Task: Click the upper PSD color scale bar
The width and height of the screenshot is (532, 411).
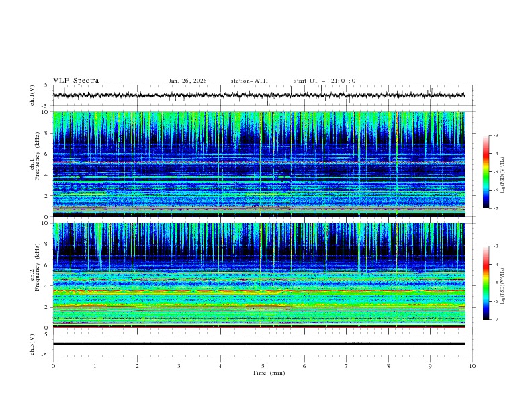Action: coord(486,172)
